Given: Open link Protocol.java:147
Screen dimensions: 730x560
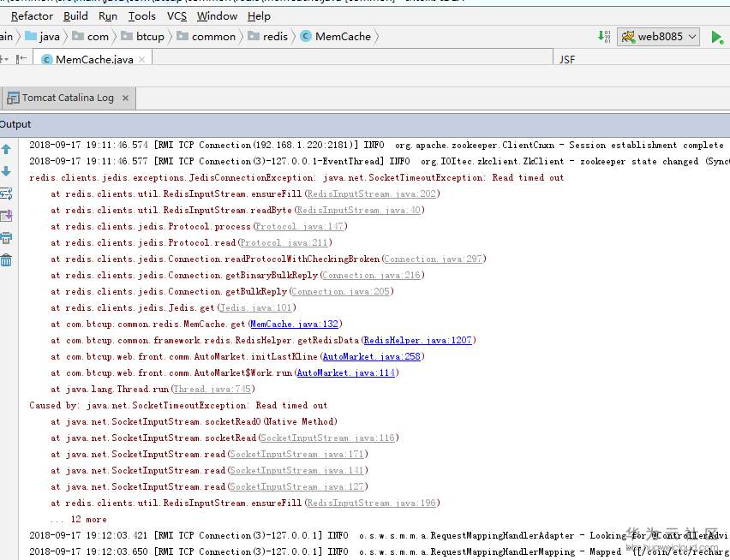Looking at the screenshot, I should pyautogui.click(x=300, y=227).
